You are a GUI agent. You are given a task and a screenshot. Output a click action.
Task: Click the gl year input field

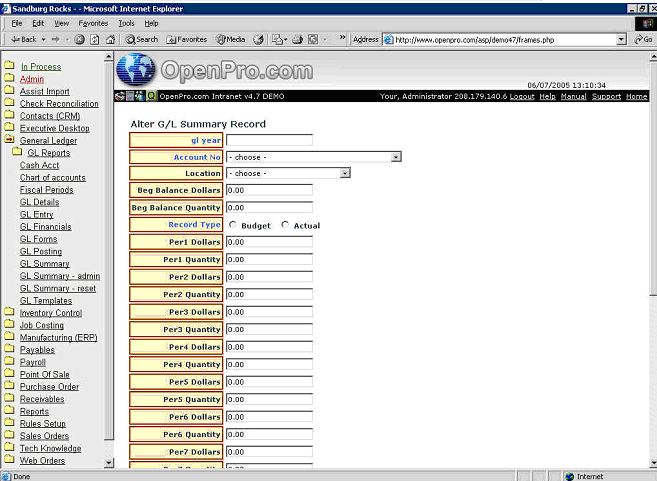269,141
